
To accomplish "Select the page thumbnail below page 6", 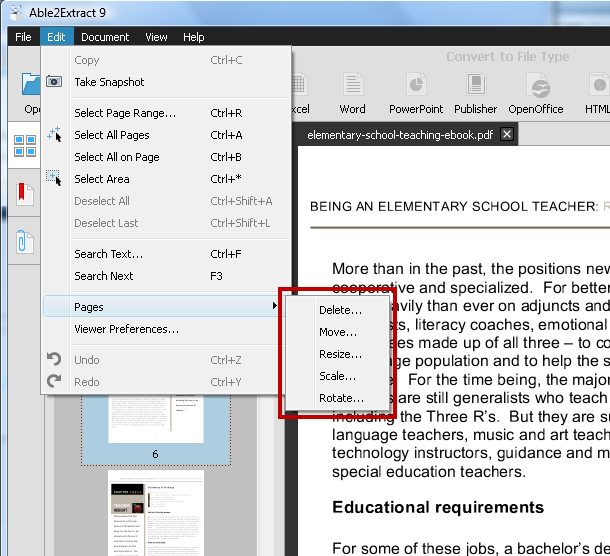I will (x=156, y=513).
